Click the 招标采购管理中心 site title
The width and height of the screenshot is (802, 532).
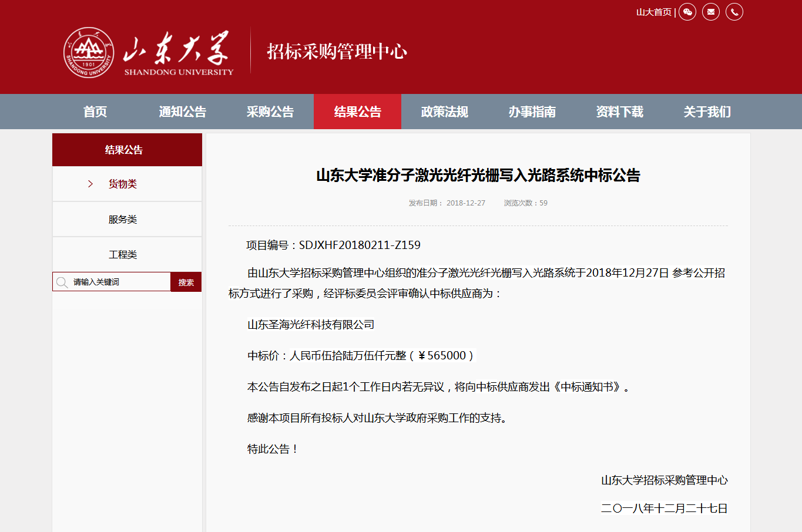click(337, 52)
